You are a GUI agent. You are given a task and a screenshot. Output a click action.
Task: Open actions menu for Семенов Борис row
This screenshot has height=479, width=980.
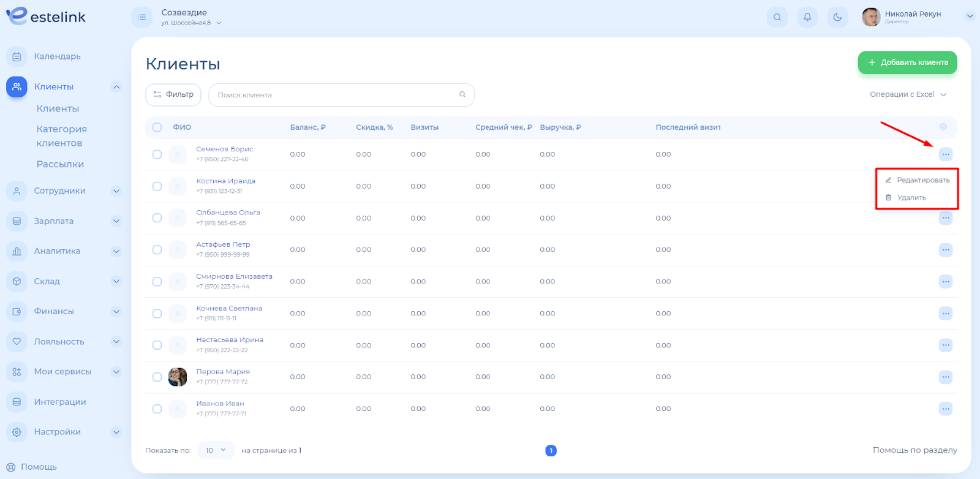pyautogui.click(x=946, y=154)
